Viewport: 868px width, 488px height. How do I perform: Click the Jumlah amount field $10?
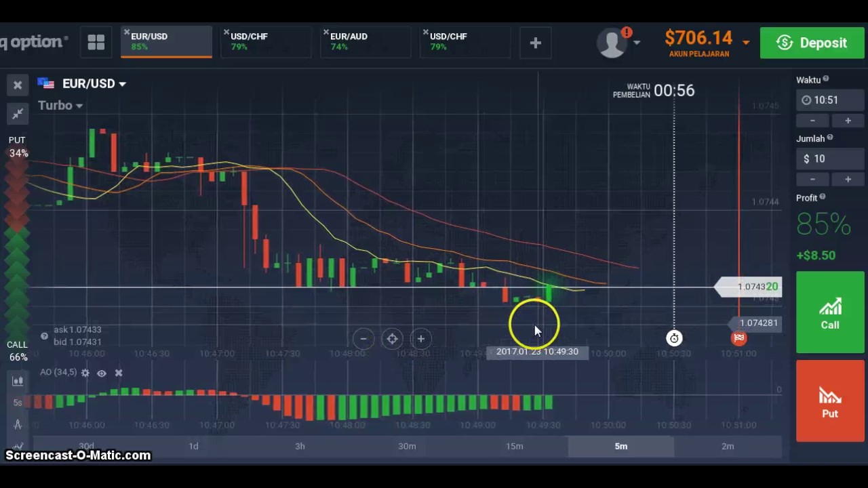pos(830,159)
